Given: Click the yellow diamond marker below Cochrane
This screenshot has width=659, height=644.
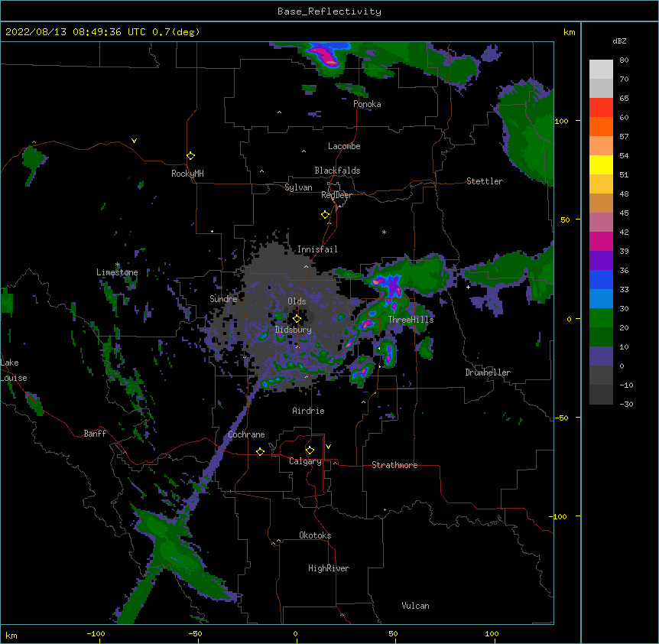Looking at the screenshot, I should pos(260,451).
